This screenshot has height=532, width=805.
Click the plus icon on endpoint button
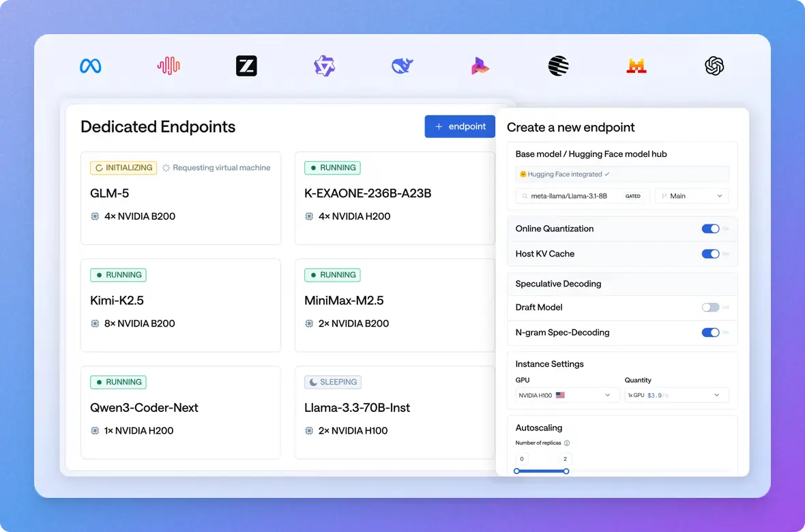tap(439, 126)
